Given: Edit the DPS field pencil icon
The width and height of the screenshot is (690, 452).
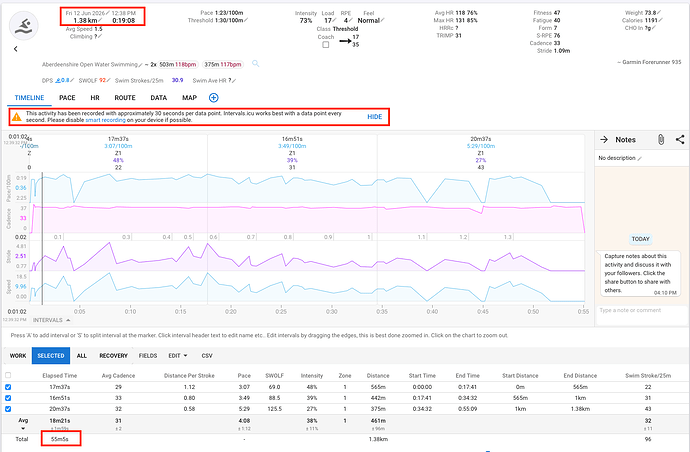Looking at the screenshot, I should point(72,81).
